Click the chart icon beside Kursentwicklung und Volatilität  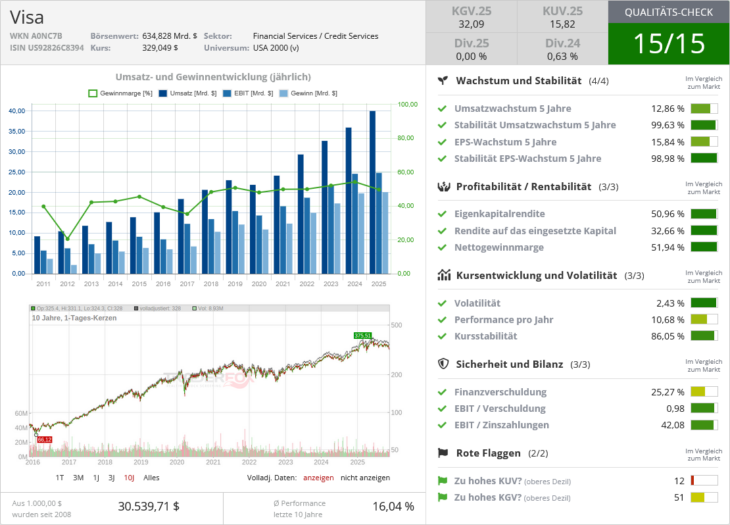pyautogui.click(x=443, y=275)
